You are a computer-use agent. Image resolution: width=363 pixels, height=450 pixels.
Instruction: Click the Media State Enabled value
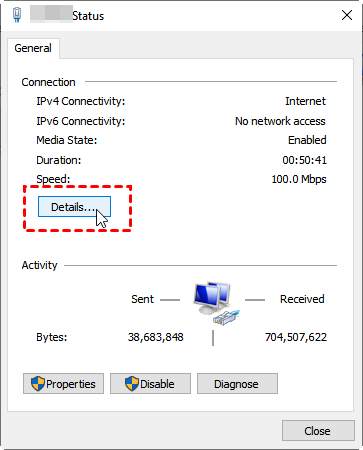(307, 140)
